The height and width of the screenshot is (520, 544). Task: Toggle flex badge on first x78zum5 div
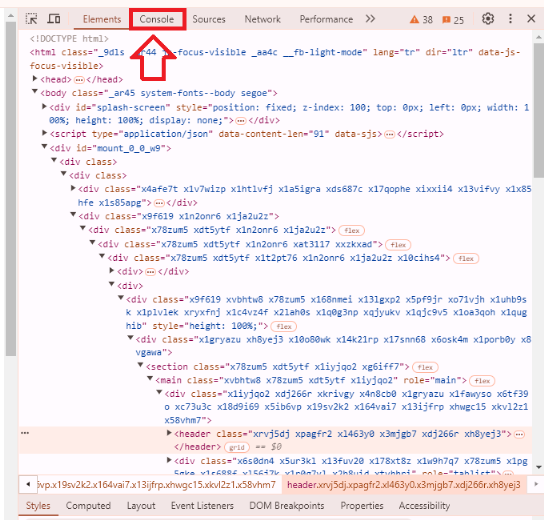click(x=352, y=231)
